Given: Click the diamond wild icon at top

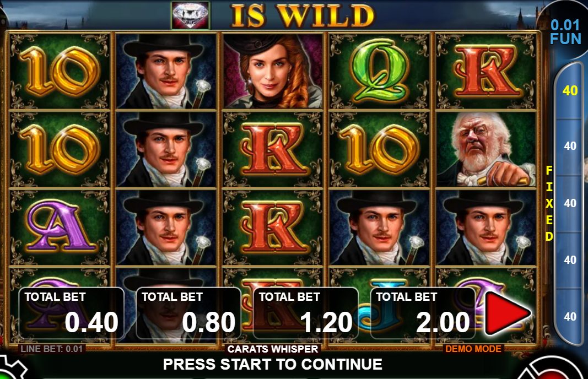Looking at the screenshot, I should click(191, 15).
